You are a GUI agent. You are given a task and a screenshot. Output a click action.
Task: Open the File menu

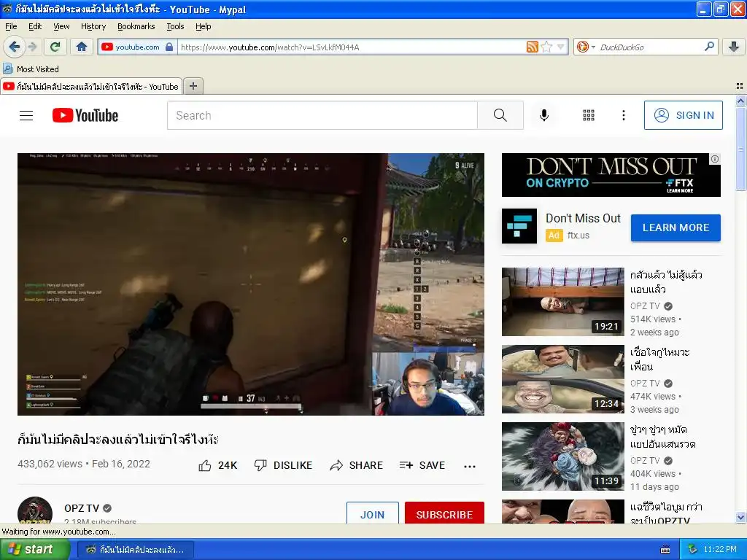point(11,26)
